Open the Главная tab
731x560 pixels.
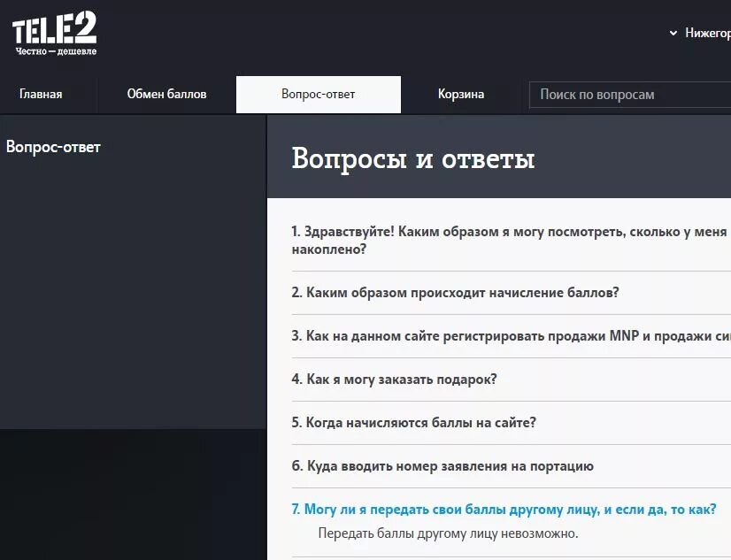click(41, 94)
